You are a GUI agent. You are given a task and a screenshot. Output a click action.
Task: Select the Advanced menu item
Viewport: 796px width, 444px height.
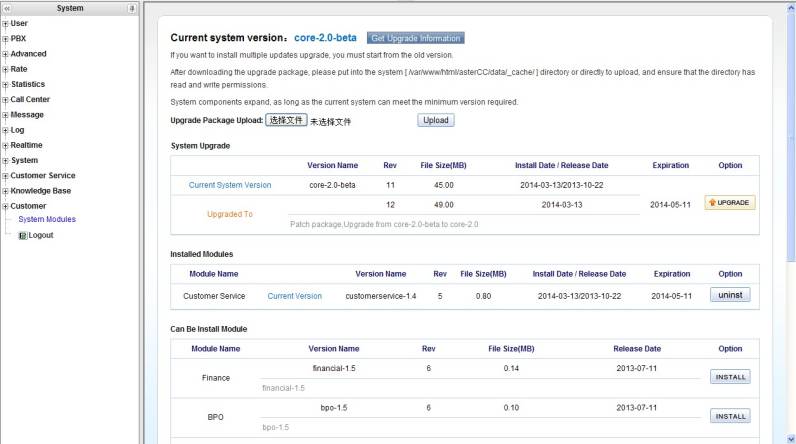(28, 54)
